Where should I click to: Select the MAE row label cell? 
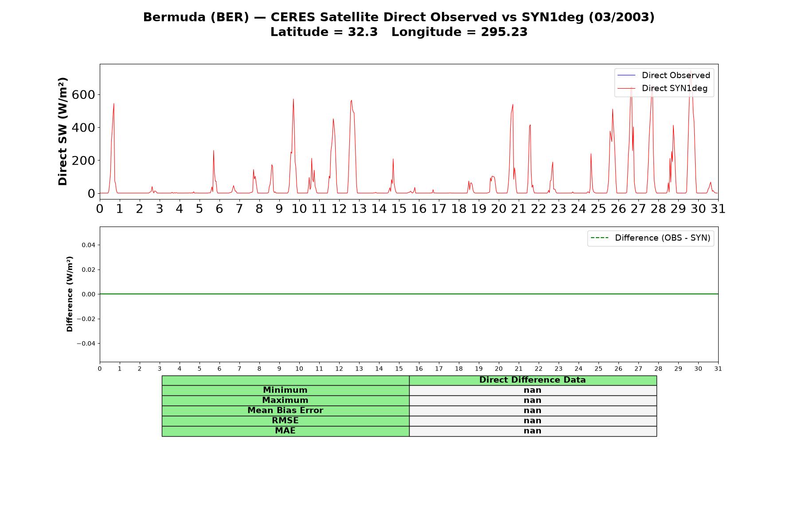[285, 431]
